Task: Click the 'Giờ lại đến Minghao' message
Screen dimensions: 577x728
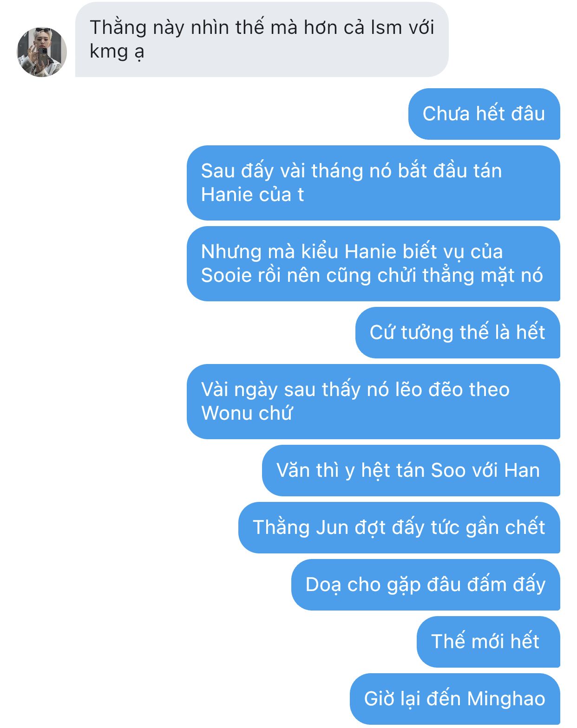Action: point(455,699)
